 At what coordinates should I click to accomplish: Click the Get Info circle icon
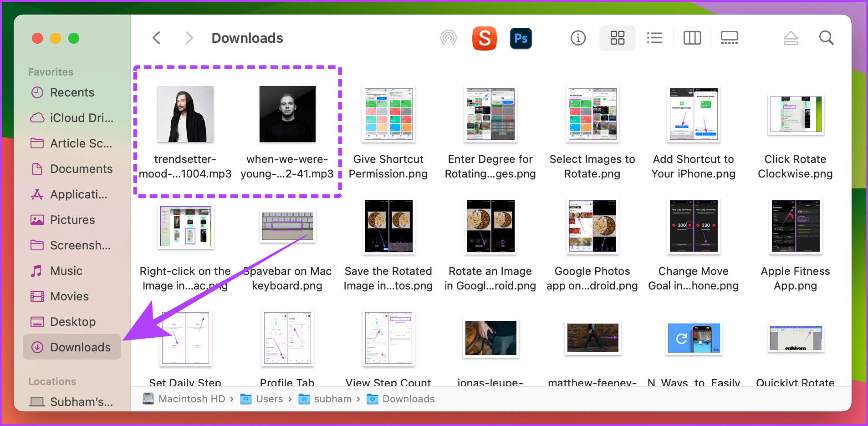(577, 38)
